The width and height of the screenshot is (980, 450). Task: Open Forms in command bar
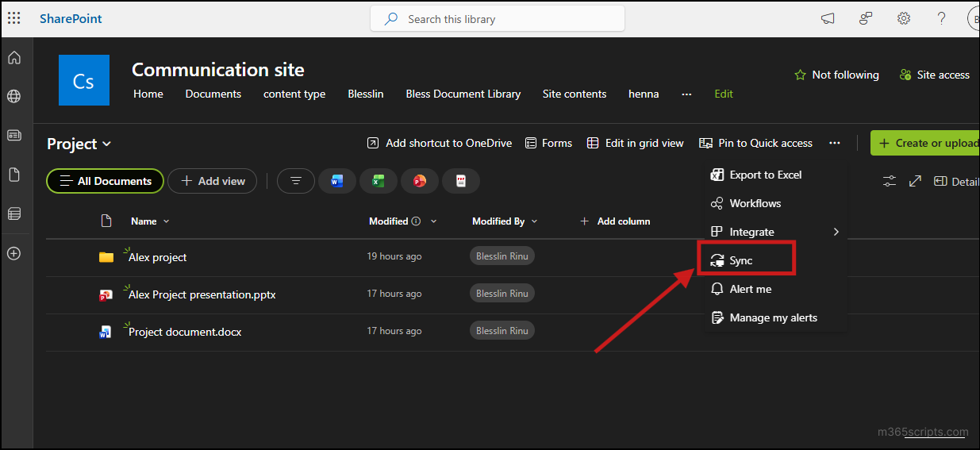click(x=549, y=143)
